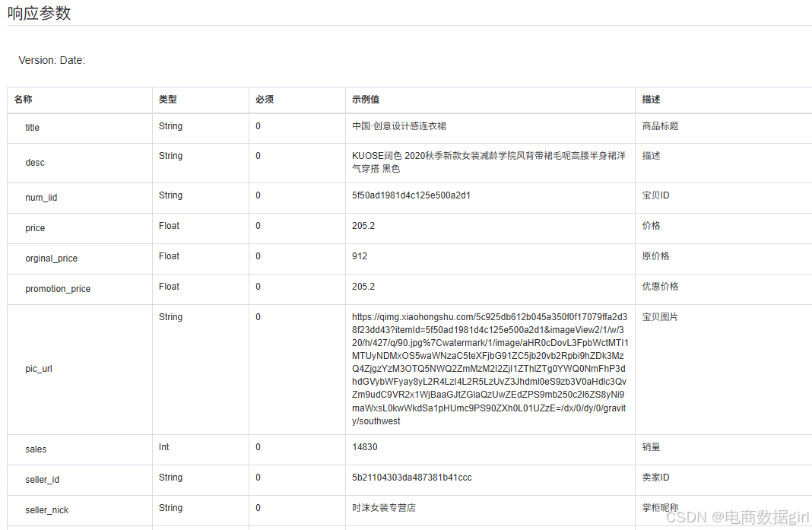Click example value 中国·创意设计感连衣裙
Screen dimensions: 812x530
pos(399,126)
